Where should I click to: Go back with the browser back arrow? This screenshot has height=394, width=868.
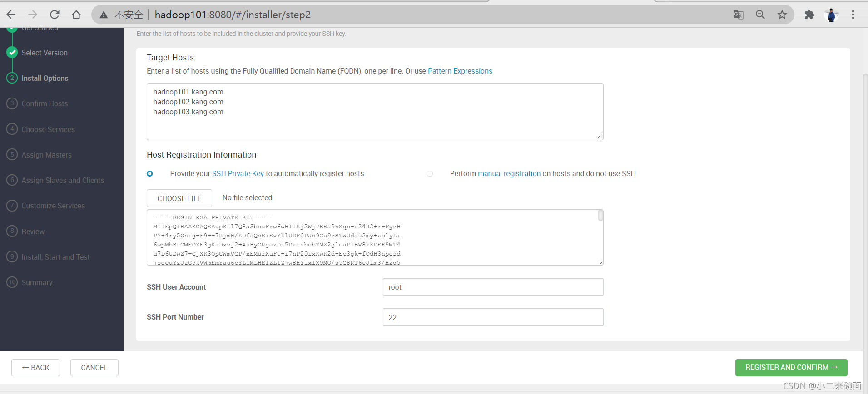(x=11, y=15)
